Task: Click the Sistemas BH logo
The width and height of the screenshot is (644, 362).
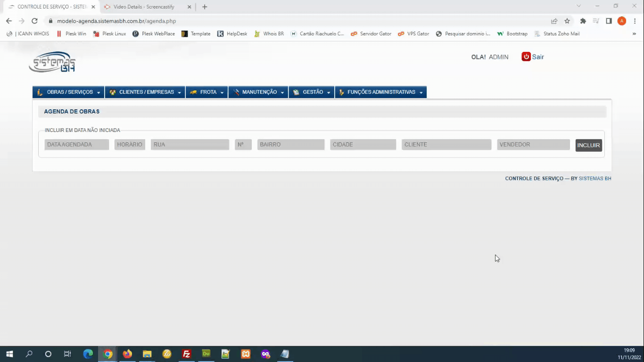Action: [52, 62]
